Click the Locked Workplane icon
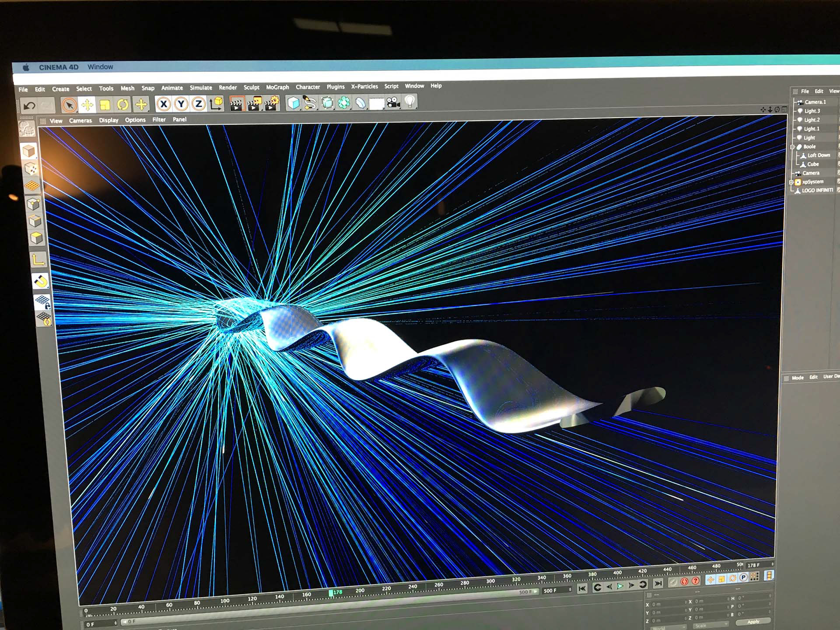The height and width of the screenshot is (630, 840). point(43,301)
